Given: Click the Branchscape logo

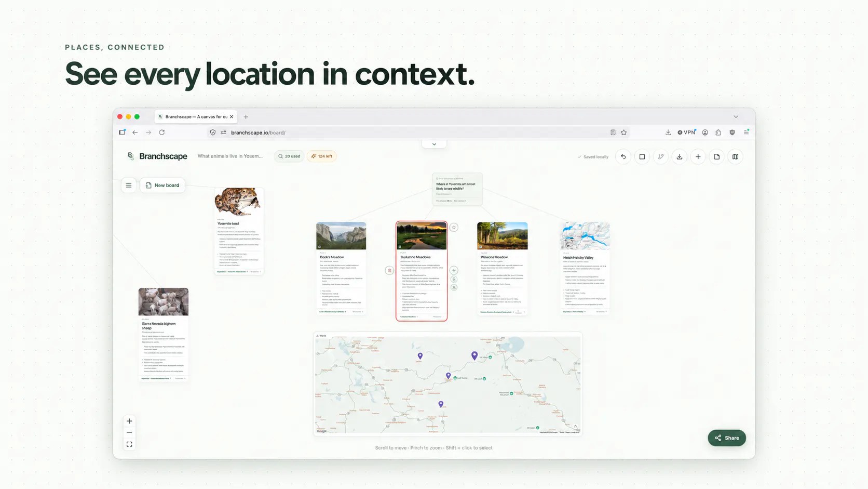Looking at the screenshot, I should [x=157, y=156].
